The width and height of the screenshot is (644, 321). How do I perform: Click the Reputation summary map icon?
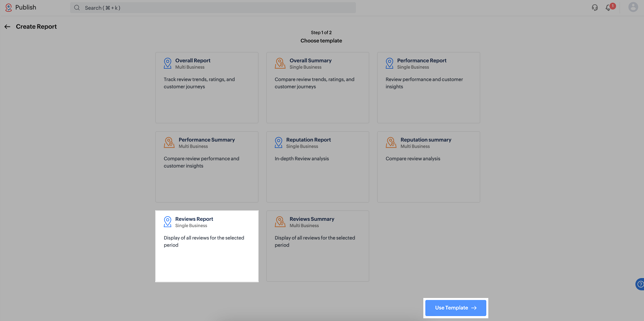coord(391,143)
